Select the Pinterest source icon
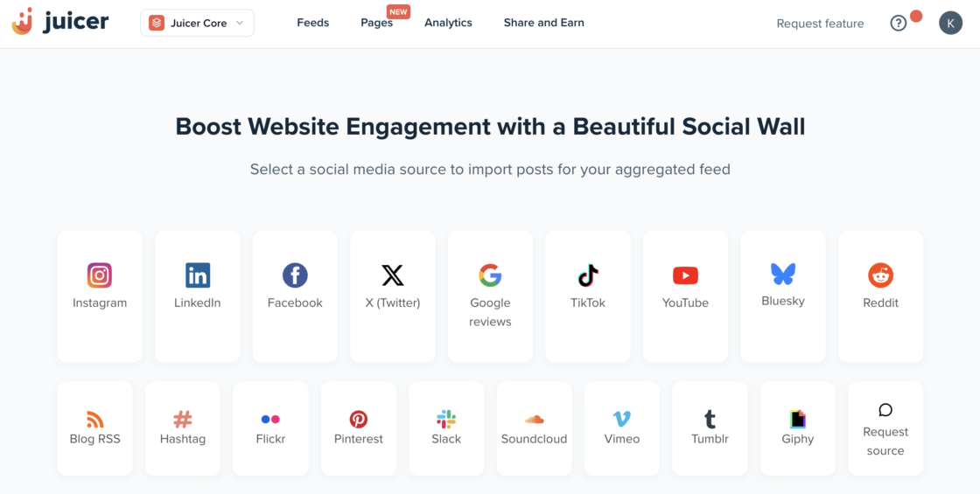 359,419
